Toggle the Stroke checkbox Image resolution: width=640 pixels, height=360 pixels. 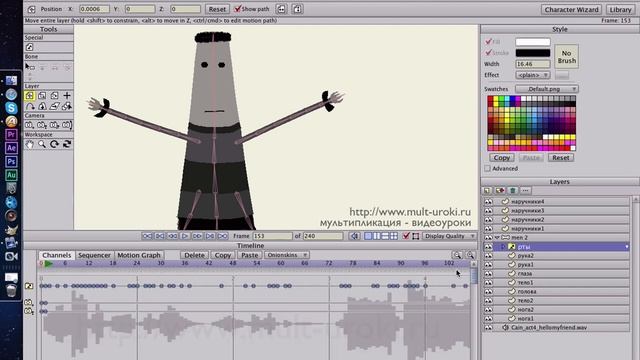click(x=488, y=53)
